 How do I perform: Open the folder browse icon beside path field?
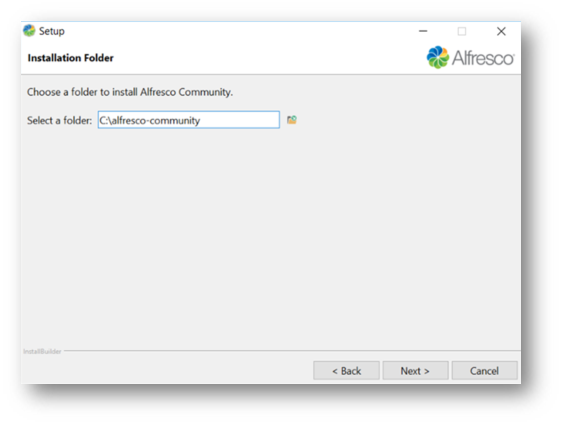(x=292, y=120)
